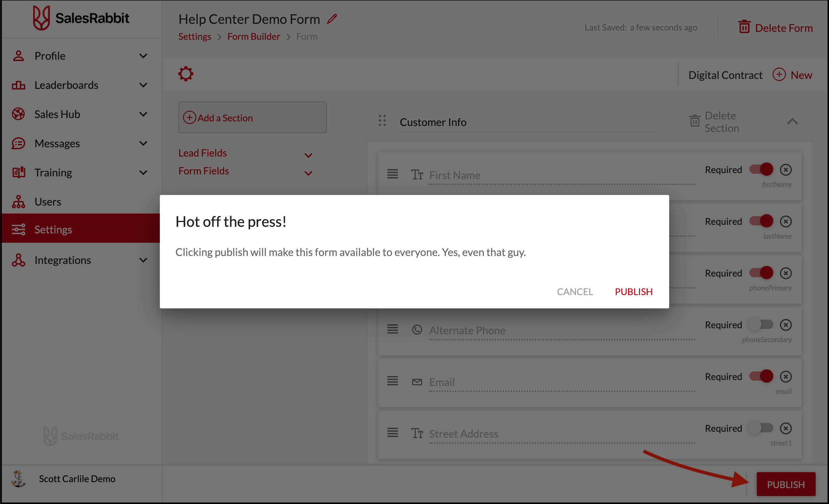The height and width of the screenshot is (504, 829).
Task: Click the pencil icon to rename form
Action: coord(332,19)
